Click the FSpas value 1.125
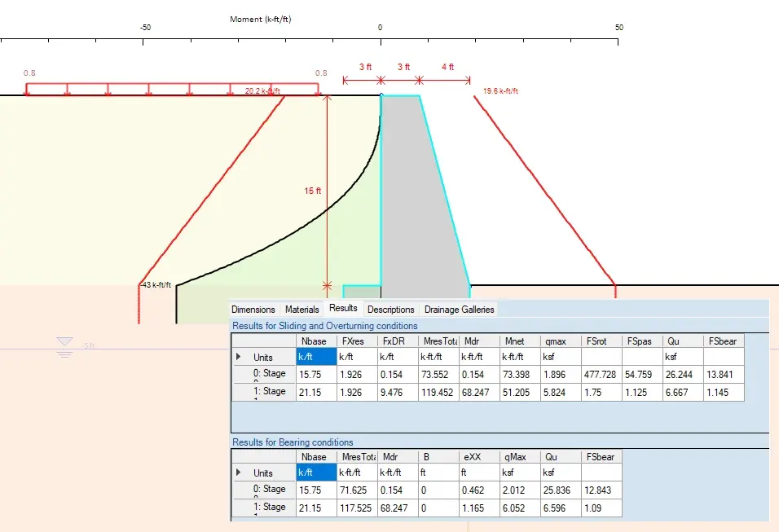779x532 pixels. [x=642, y=392]
